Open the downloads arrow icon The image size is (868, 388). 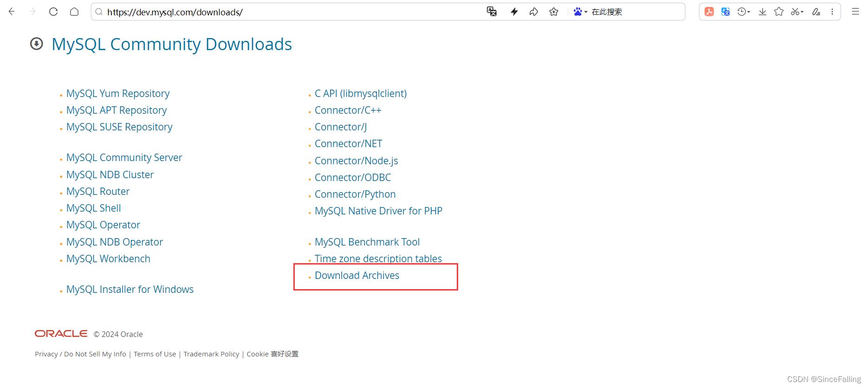click(763, 12)
